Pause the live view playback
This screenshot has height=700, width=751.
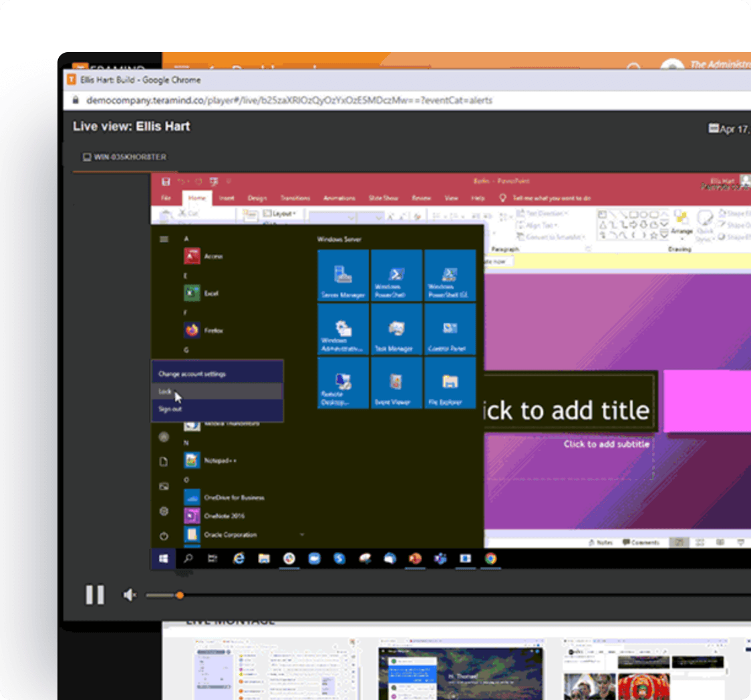(95, 594)
